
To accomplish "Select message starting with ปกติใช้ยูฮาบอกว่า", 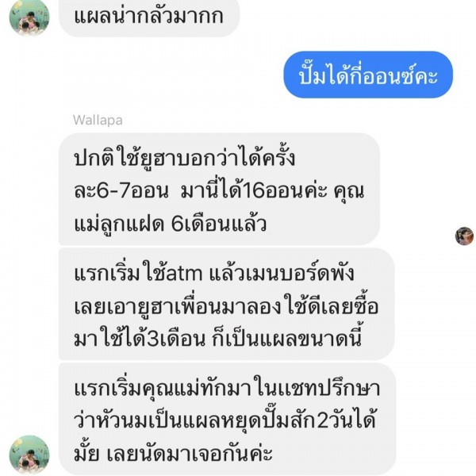I will (219, 189).
